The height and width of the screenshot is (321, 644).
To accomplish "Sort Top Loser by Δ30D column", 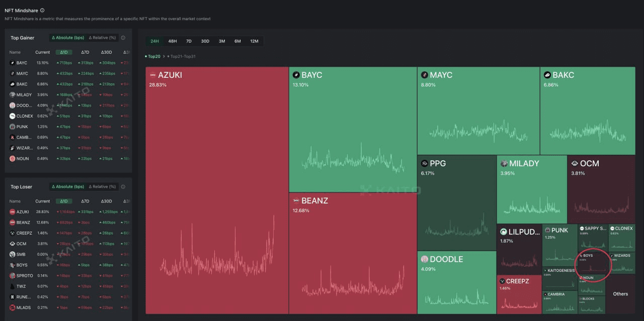I will pyautogui.click(x=106, y=201).
